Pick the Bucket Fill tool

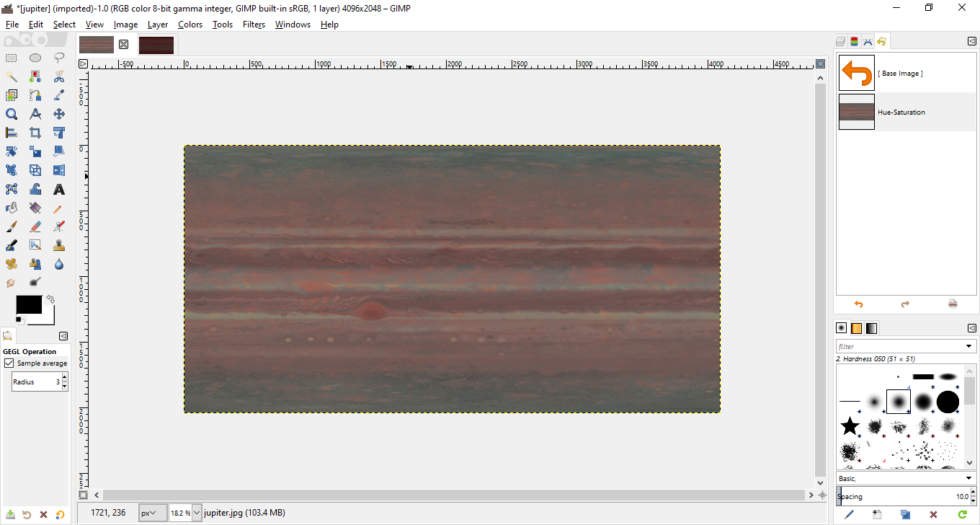[x=12, y=208]
